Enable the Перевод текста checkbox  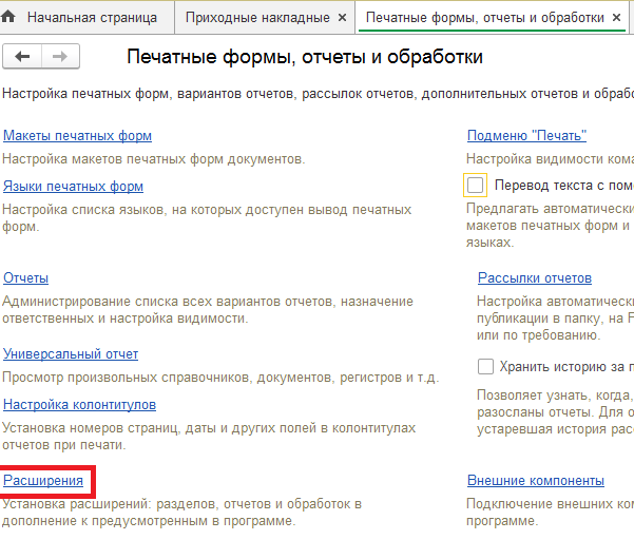(x=476, y=185)
